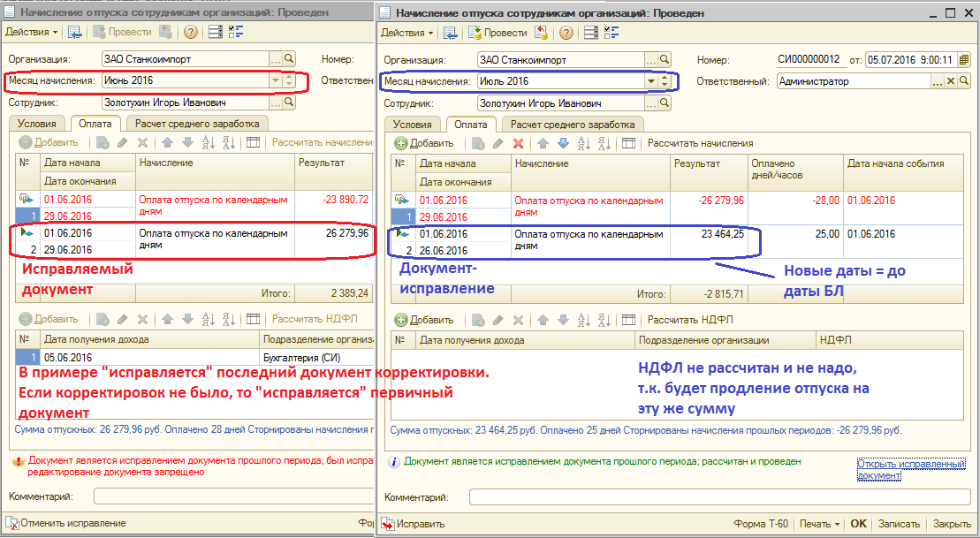
Task: Step the Июль 2016 month spinner
Action: point(665,81)
